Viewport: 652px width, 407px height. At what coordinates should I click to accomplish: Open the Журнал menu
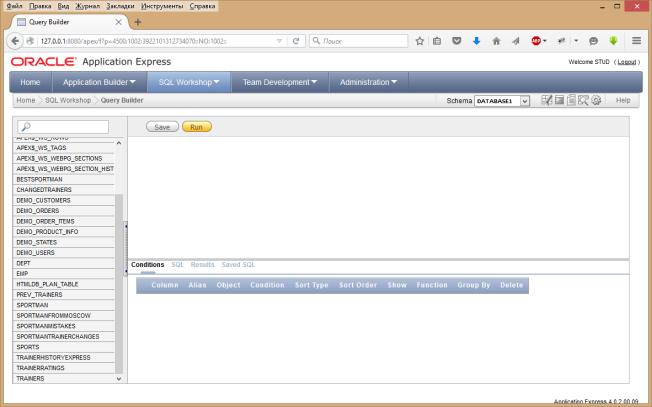[88, 6]
